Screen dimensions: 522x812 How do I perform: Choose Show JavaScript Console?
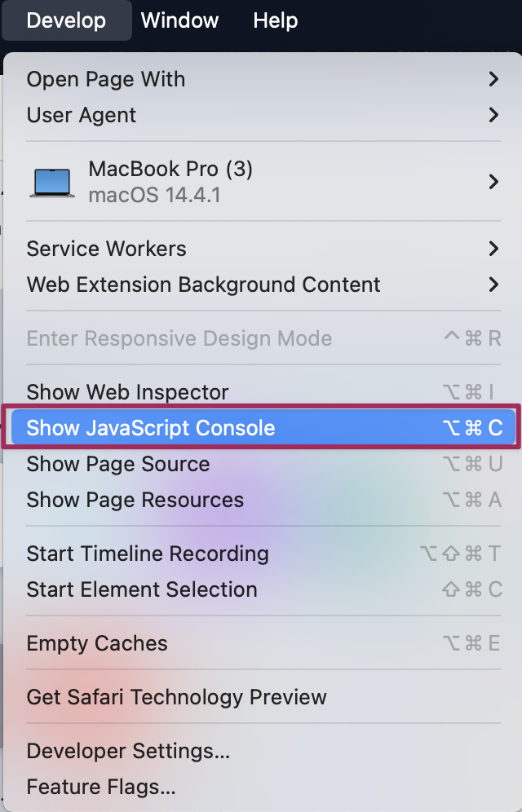pyautogui.click(x=151, y=428)
